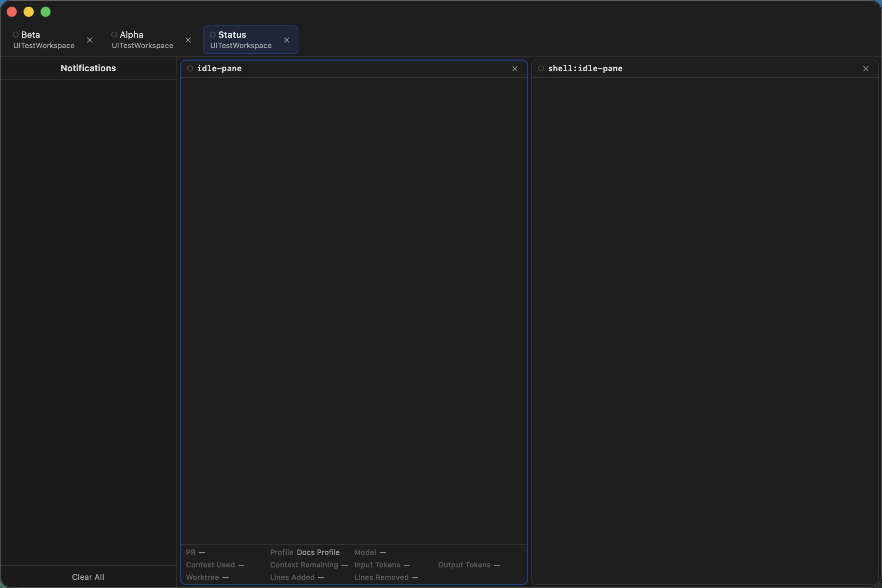This screenshot has width=882, height=588.
Task: Click the Alpha tab status circle
Action: [x=114, y=35]
